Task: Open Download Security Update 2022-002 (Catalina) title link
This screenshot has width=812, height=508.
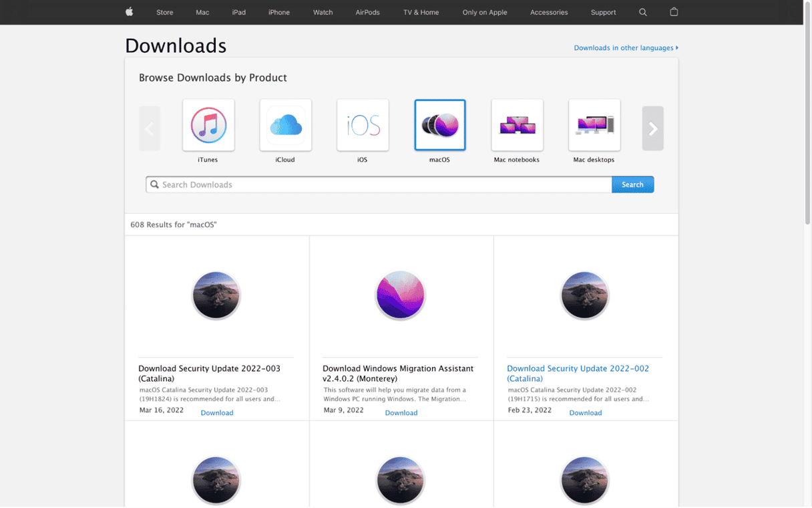Action: [x=578, y=373]
